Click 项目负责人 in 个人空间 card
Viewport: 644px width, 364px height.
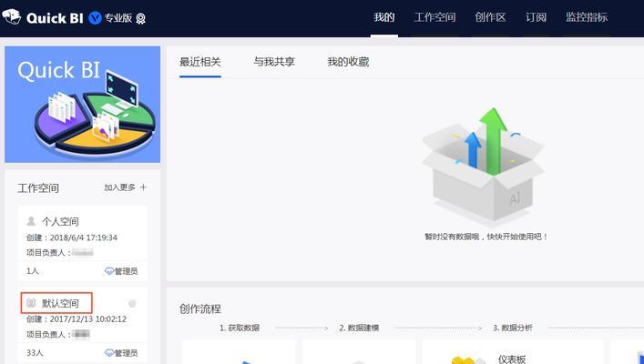click(46, 253)
